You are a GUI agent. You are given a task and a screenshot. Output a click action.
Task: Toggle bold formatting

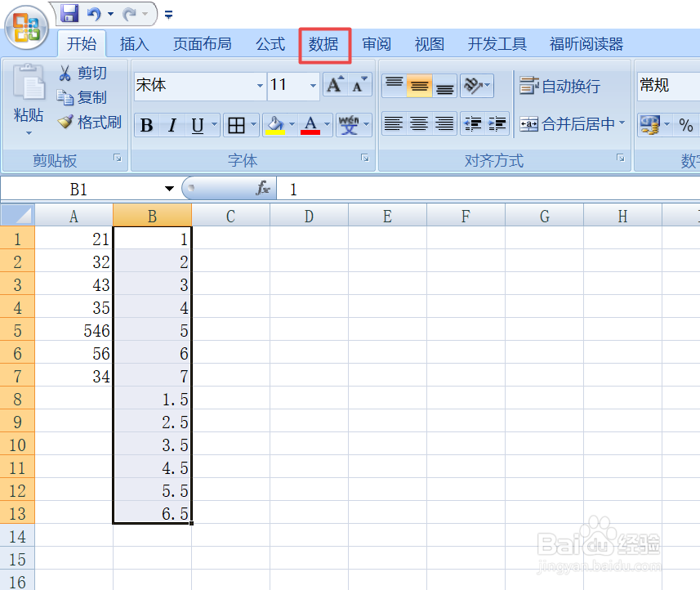(146, 125)
